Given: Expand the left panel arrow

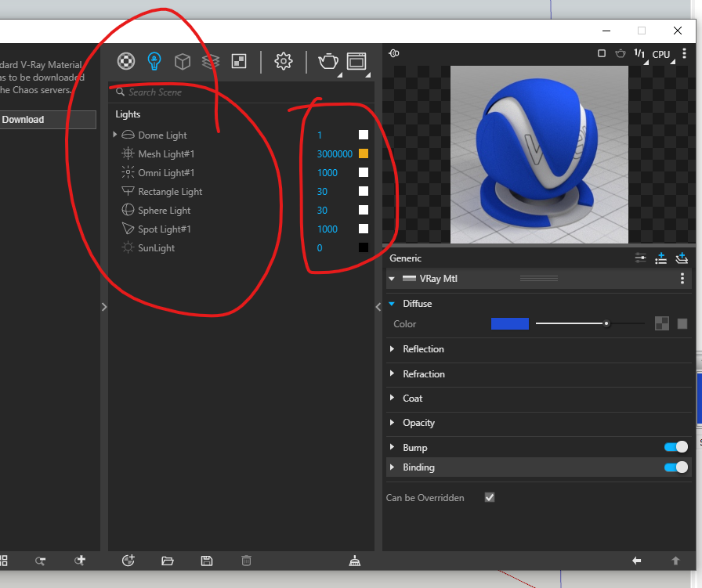Looking at the screenshot, I should pyautogui.click(x=104, y=307).
